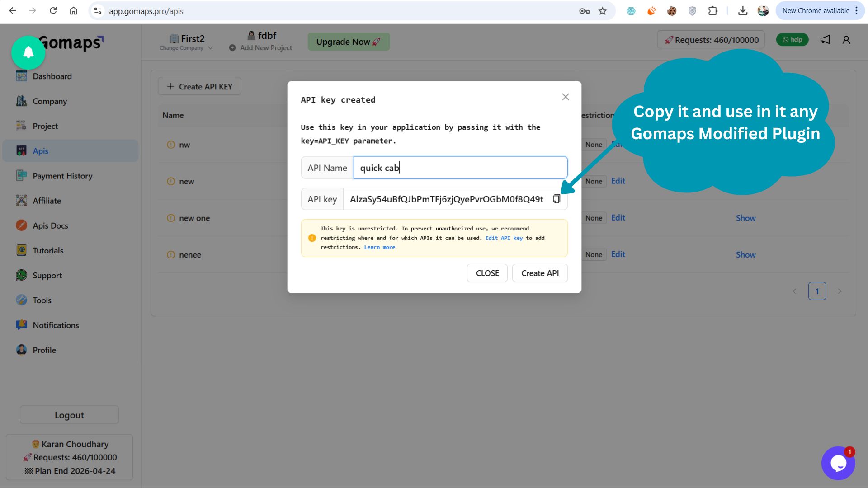Click the Requests 460/100000 counter
The height and width of the screenshot is (488, 868).
[x=711, y=40]
